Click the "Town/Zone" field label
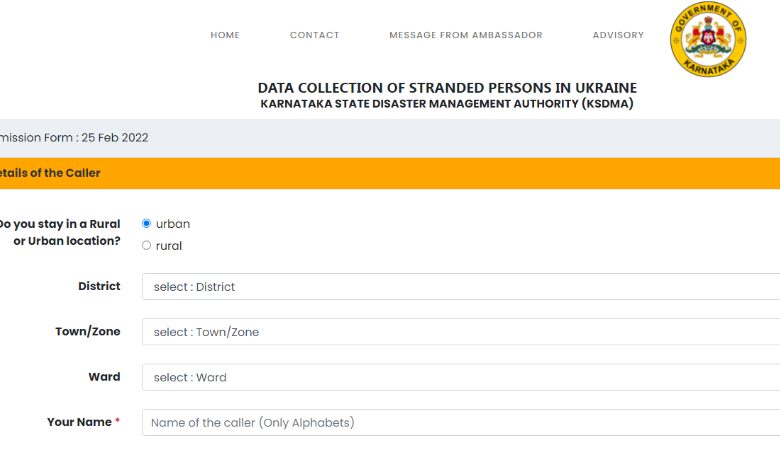The image size is (780, 450). (88, 332)
